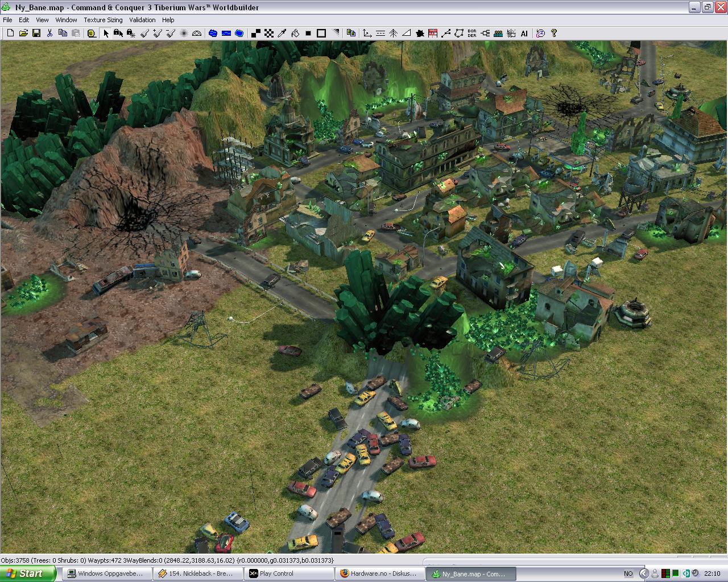Select the black-white tile texture tool
Image resolution: width=728 pixels, height=582 pixels.
tap(256, 33)
